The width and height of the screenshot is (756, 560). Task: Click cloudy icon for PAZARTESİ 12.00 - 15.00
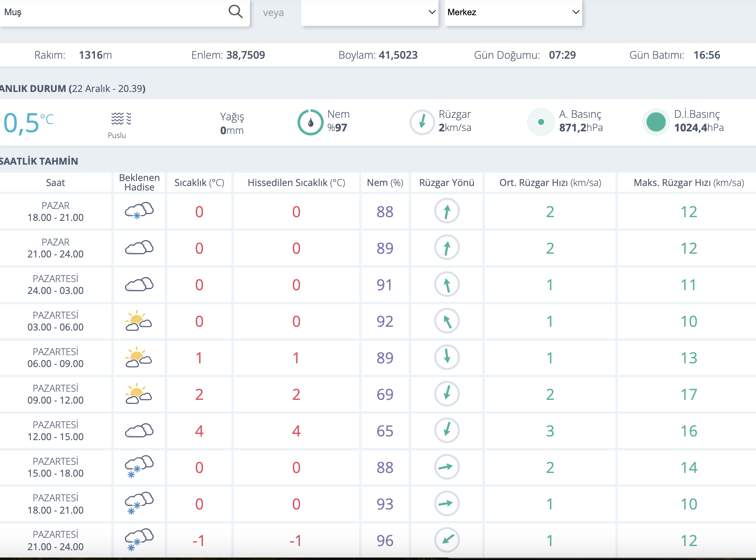point(139,430)
